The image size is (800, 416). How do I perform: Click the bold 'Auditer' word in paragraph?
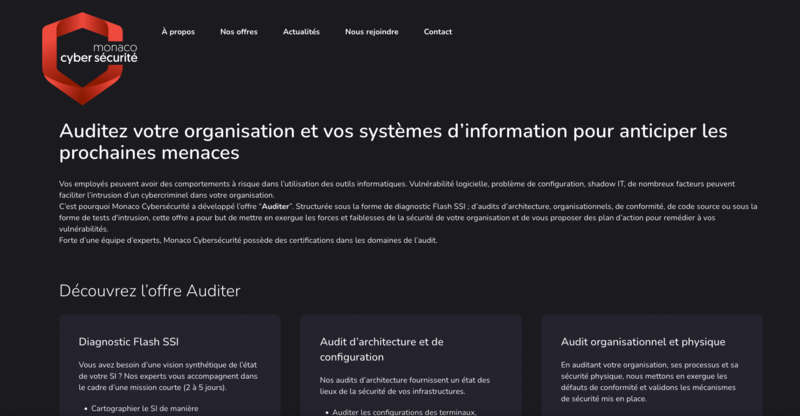(276, 204)
